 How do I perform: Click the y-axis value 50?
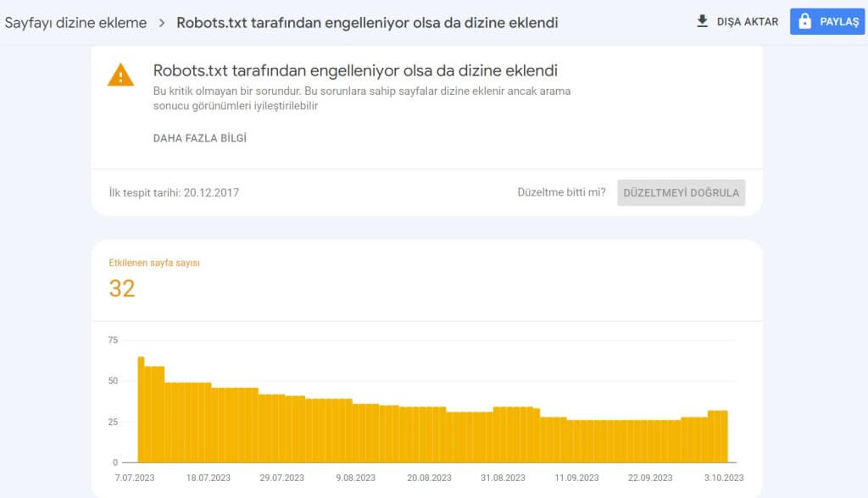coord(113,380)
